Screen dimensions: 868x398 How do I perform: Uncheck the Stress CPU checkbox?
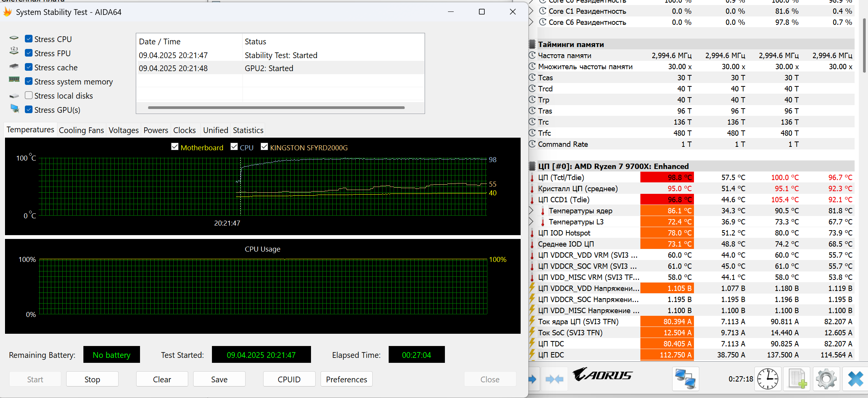(x=28, y=39)
